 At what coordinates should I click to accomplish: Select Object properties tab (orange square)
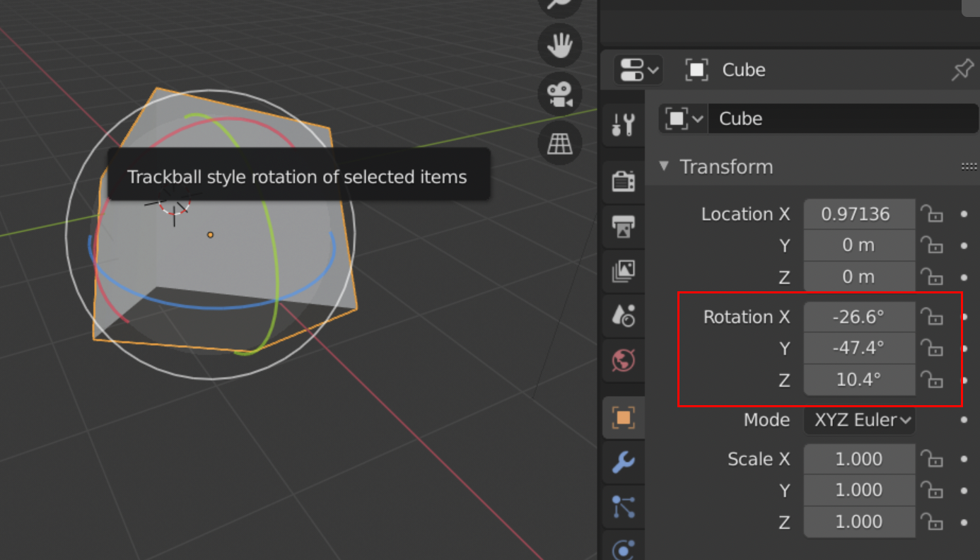point(623,418)
